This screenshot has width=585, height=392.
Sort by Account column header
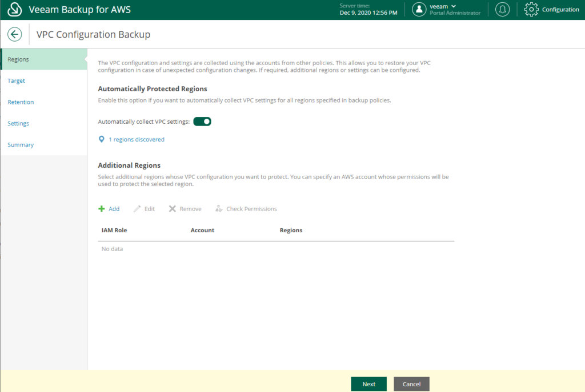pos(203,231)
